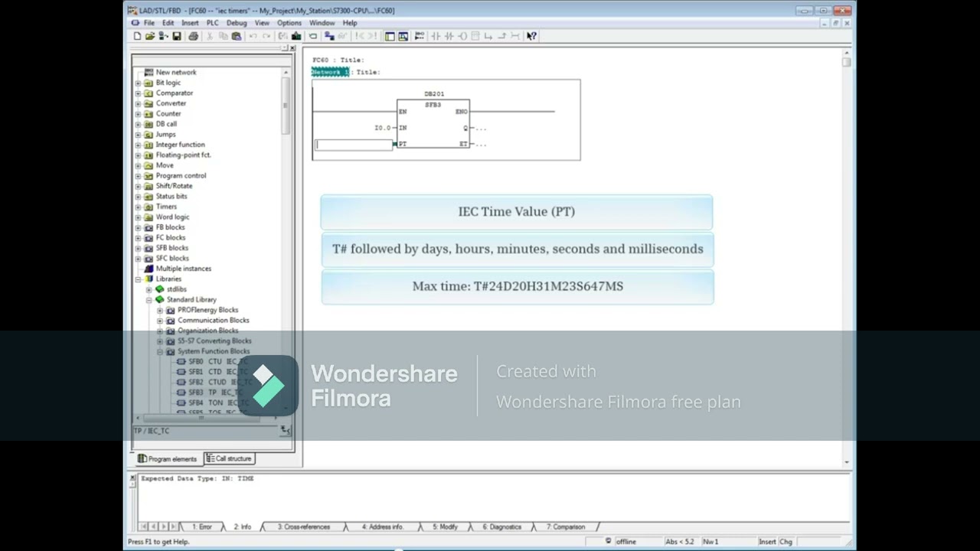Viewport: 980px width, 551px height.
Task: Click the Undo arrow toolbar icon
Action: (x=253, y=36)
